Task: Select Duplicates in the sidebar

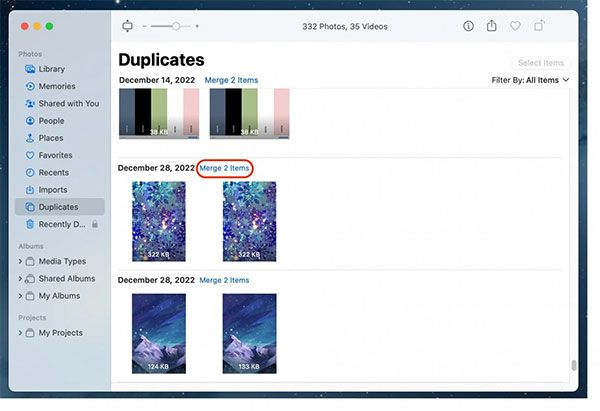Action: click(60, 207)
